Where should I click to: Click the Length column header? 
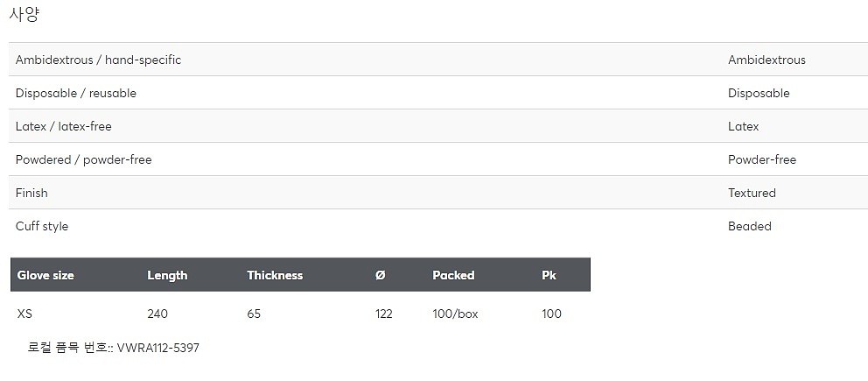point(167,275)
